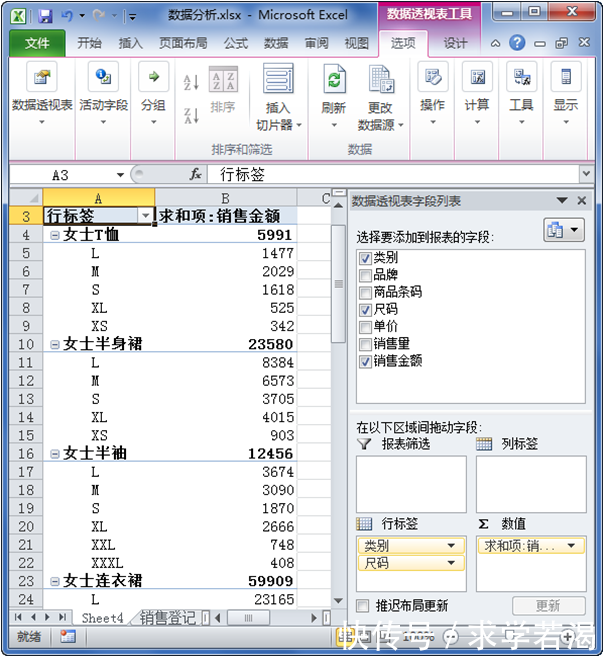604x657 pixels.
Task: Go to first sheet navigation arrow
Action: pyautogui.click(x=18, y=617)
